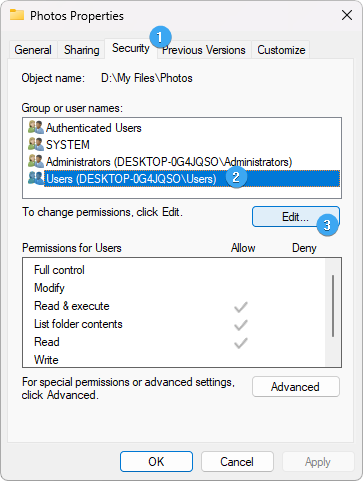Click the SYSTEM group icon

[36, 144]
